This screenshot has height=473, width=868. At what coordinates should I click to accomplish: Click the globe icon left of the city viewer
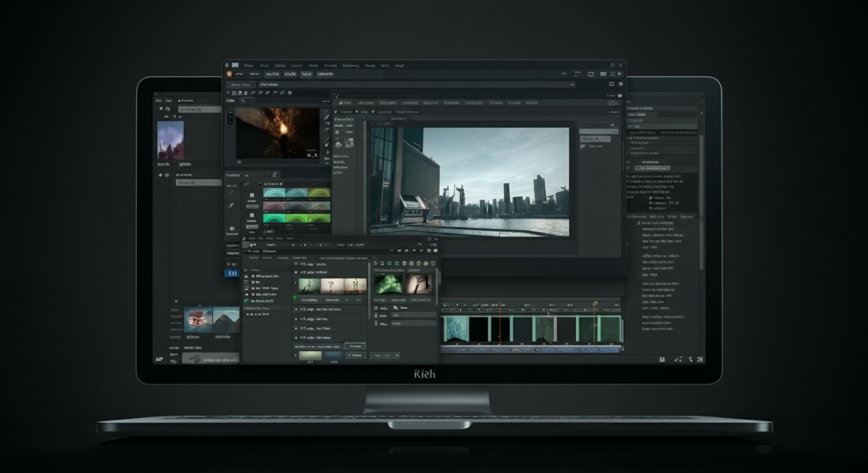coord(338,144)
